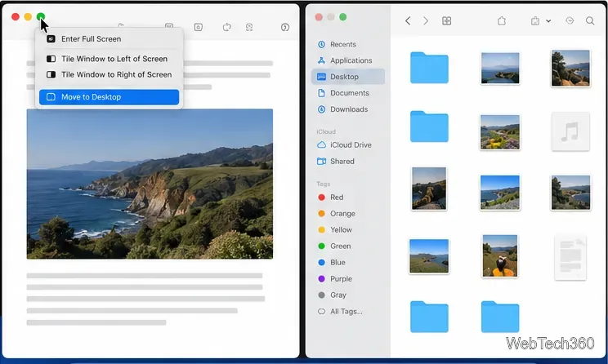Open the Finder action ellipsis menu

[x=570, y=20]
